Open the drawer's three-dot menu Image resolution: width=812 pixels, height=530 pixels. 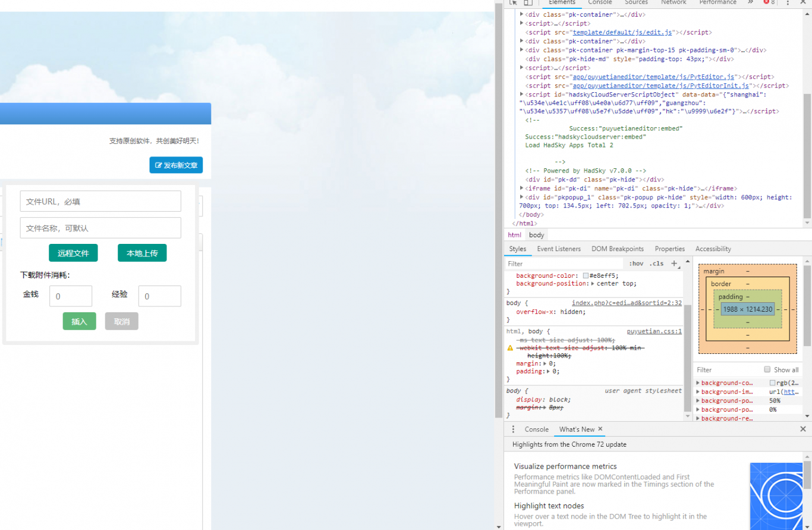tap(514, 429)
